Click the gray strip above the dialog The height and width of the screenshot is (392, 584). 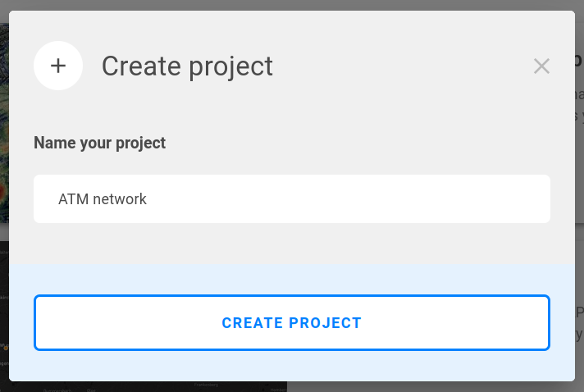(291, 5)
